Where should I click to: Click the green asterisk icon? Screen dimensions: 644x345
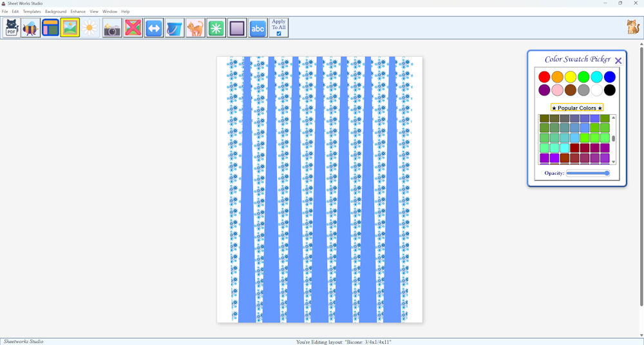pyautogui.click(x=216, y=28)
